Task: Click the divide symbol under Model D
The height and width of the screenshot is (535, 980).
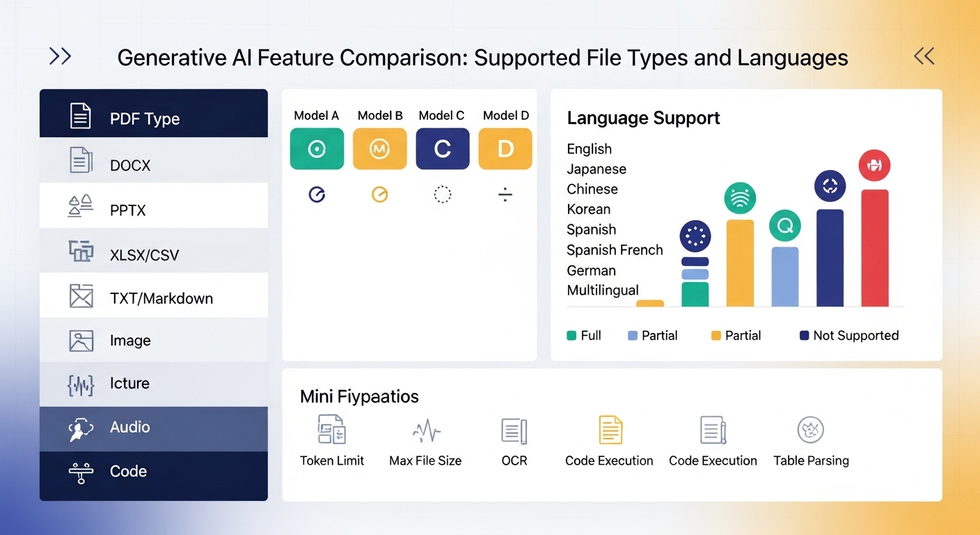Action: point(505,195)
